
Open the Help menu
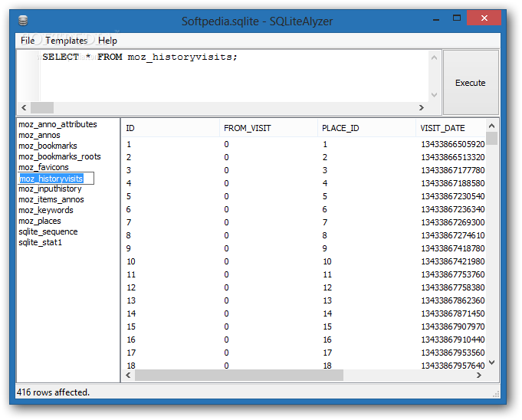click(x=107, y=41)
